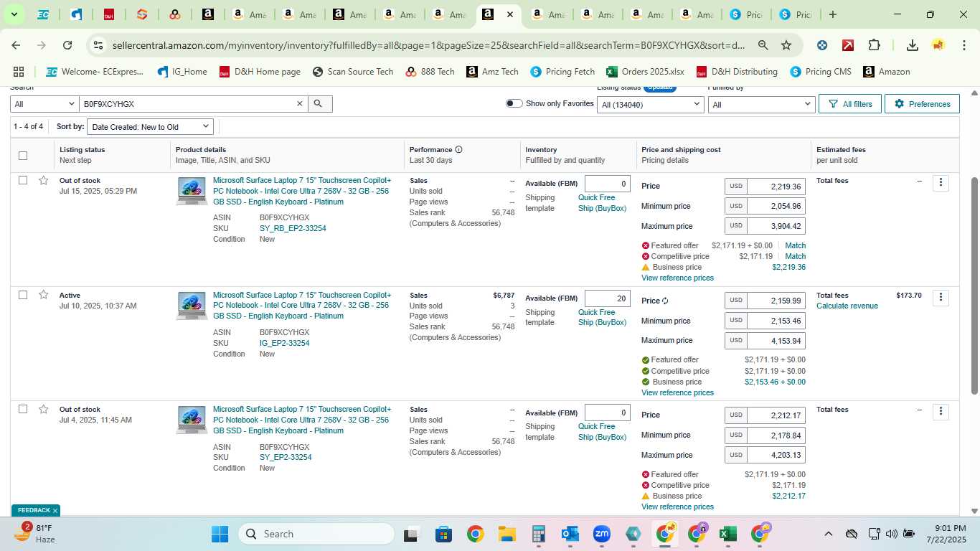The width and height of the screenshot is (980, 551).
Task: Click the browser back arrow
Action: [x=16, y=45]
